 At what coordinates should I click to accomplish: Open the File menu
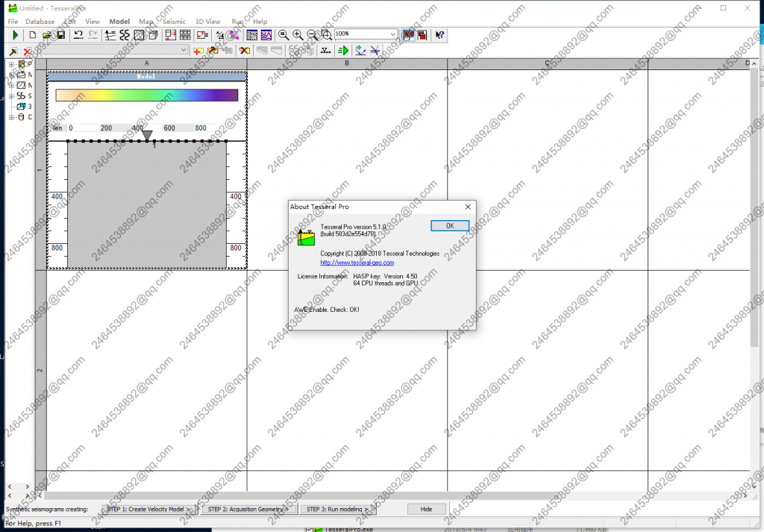click(13, 22)
